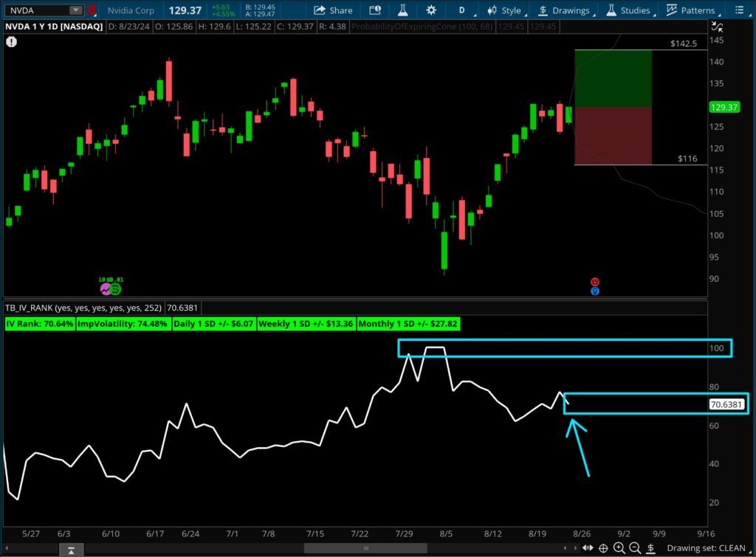This screenshot has width=756, height=557.
Task: Open the Drawing set: CLEAN selector
Action: (x=705, y=548)
